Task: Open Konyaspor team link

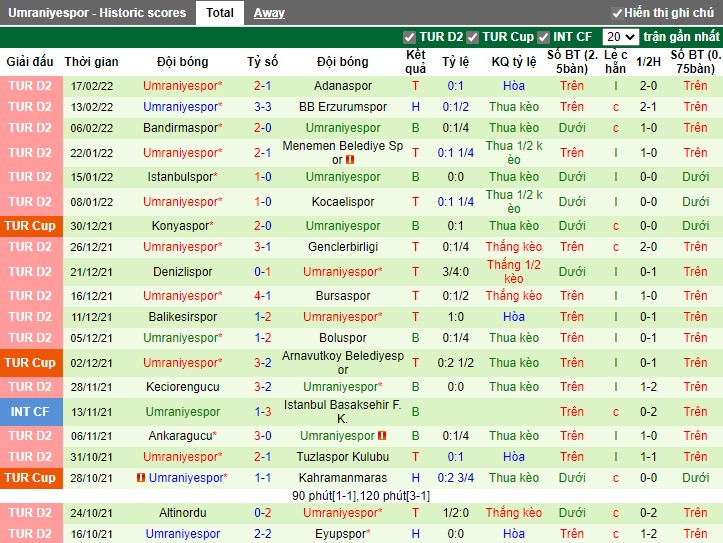Action: (180, 226)
